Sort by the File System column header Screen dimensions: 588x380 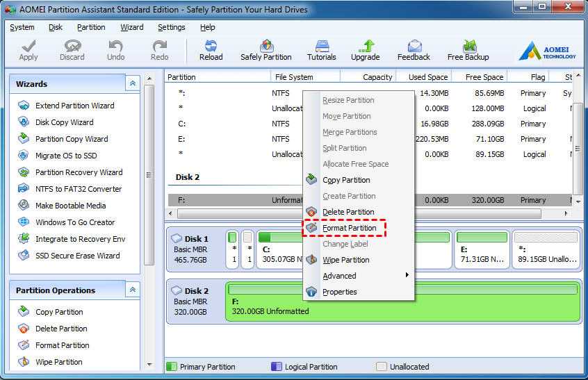coord(305,77)
